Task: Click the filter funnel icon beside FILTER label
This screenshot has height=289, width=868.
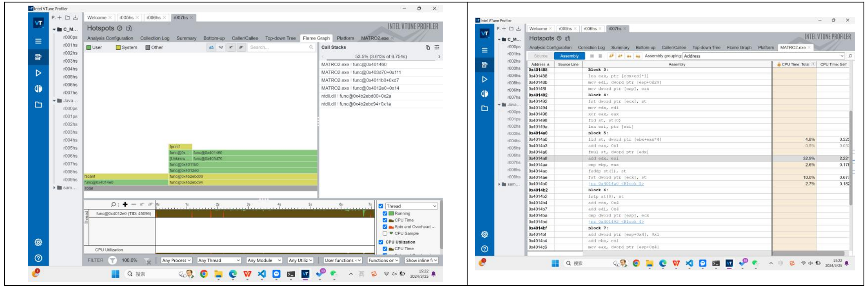Action: tap(112, 260)
